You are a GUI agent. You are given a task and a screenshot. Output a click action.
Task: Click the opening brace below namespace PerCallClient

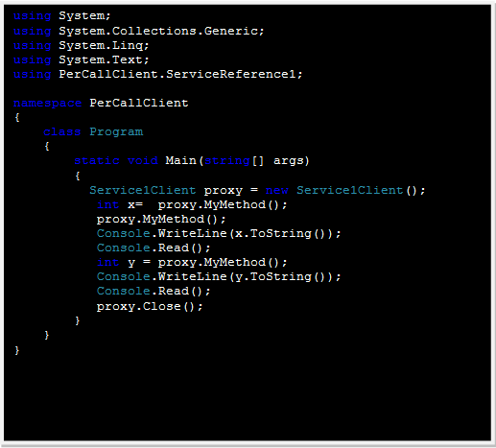point(17,117)
